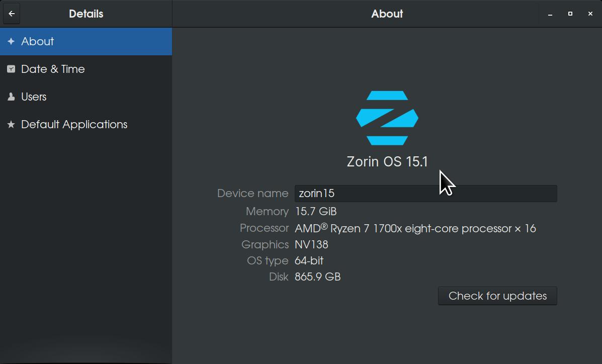The image size is (602, 364).
Task: Click the About title in the header bar
Action: click(x=387, y=14)
